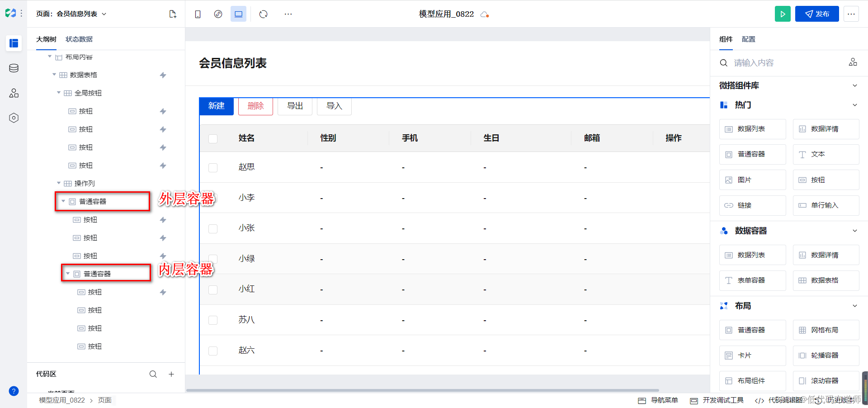Click the 发布 publish button
This screenshot has width=868, height=408.
pyautogui.click(x=817, y=14)
